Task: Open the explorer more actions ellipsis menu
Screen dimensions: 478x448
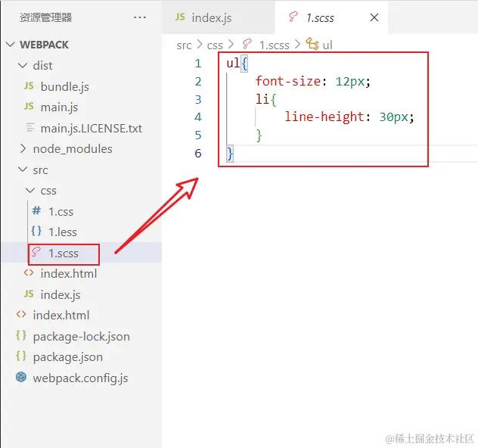Action: tap(140, 17)
